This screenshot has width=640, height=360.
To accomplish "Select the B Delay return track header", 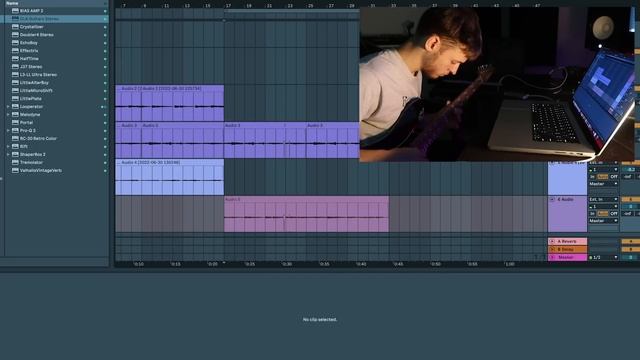I will tap(567, 249).
